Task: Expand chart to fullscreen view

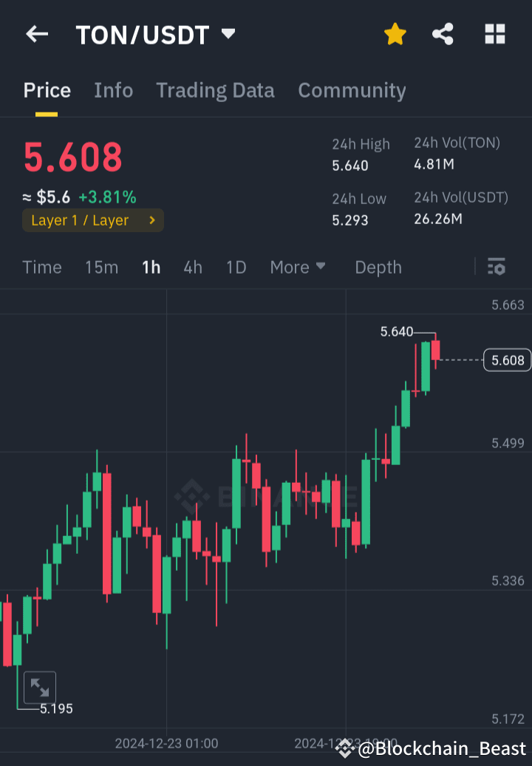Action: (40, 687)
